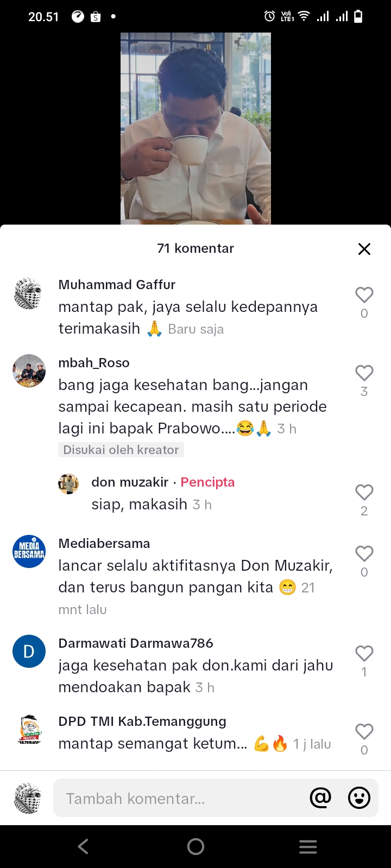391x868 pixels.
Task: Tap heart on Darmawati Darmawa786's comment
Action: point(364,653)
